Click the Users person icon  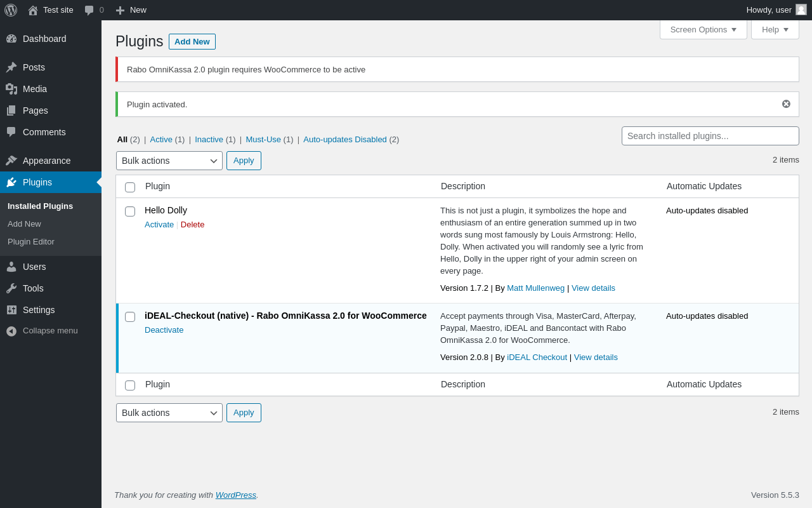[11, 267]
